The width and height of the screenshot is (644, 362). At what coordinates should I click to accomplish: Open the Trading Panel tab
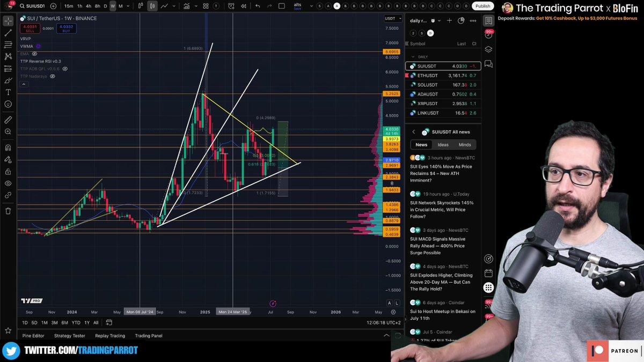(x=149, y=336)
